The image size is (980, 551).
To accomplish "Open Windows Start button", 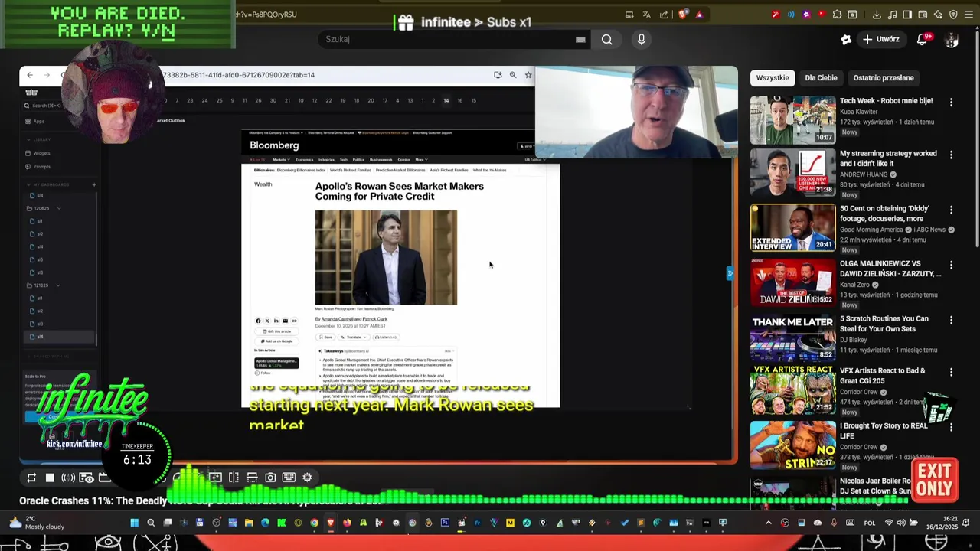I will [134, 523].
